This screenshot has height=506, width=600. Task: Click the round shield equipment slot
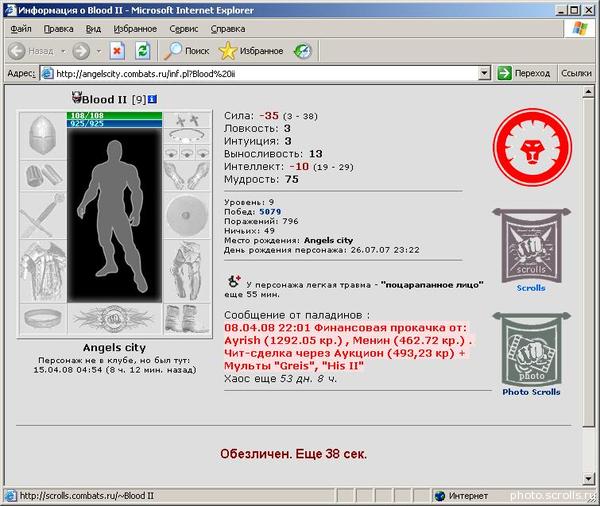tap(187, 215)
